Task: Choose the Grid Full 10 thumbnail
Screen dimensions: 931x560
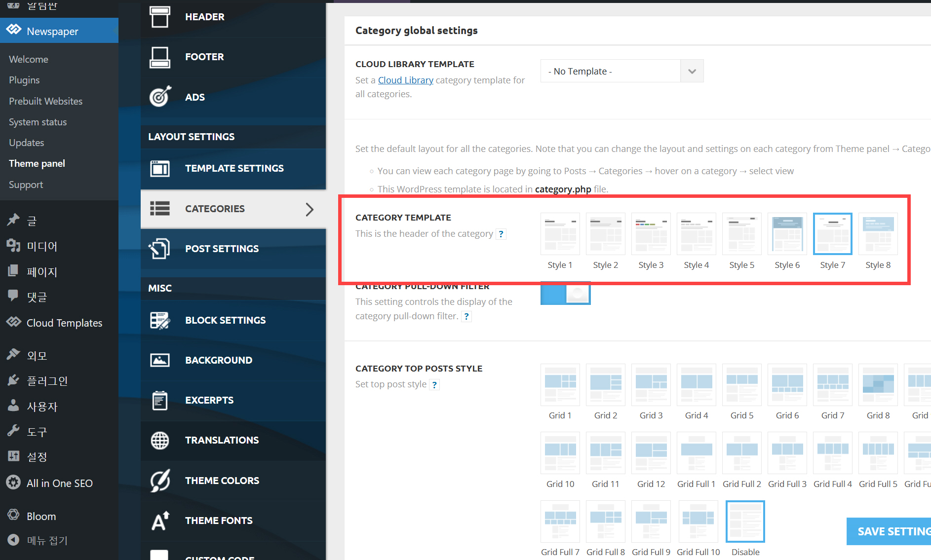Action: [698, 522]
